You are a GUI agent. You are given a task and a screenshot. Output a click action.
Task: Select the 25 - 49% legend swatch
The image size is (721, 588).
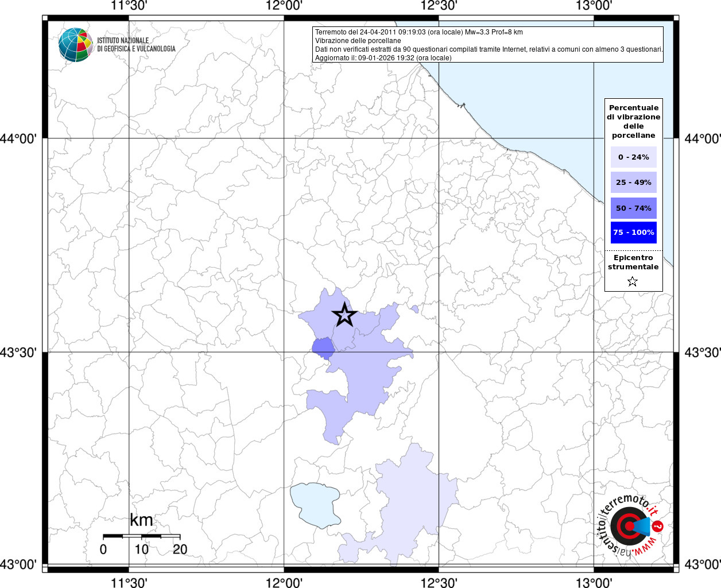tap(633, 182)
